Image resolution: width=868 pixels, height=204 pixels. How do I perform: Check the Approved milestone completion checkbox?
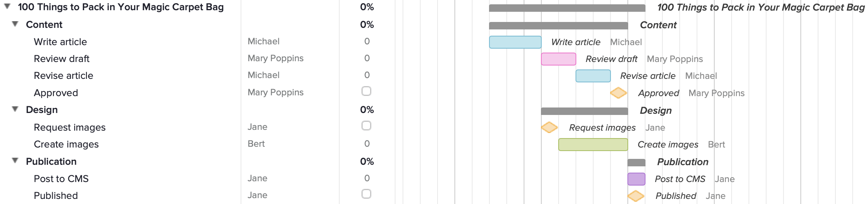tap(366, 91)
